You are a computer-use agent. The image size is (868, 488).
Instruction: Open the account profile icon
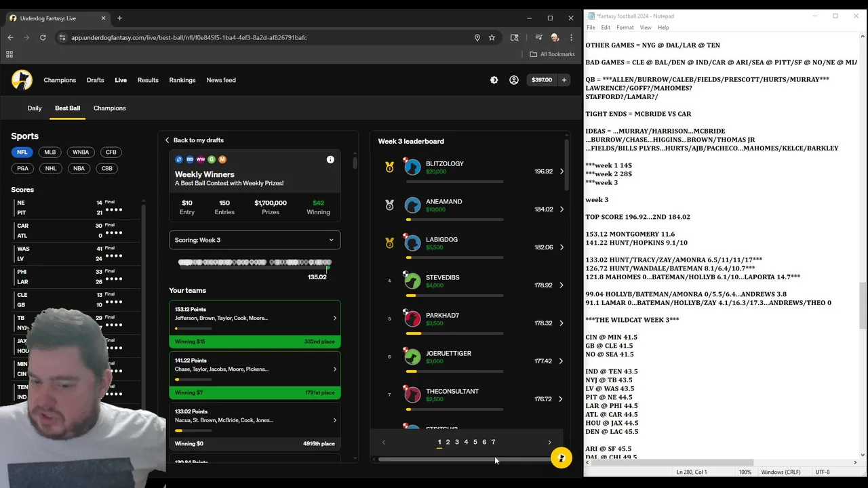point(514,80)
